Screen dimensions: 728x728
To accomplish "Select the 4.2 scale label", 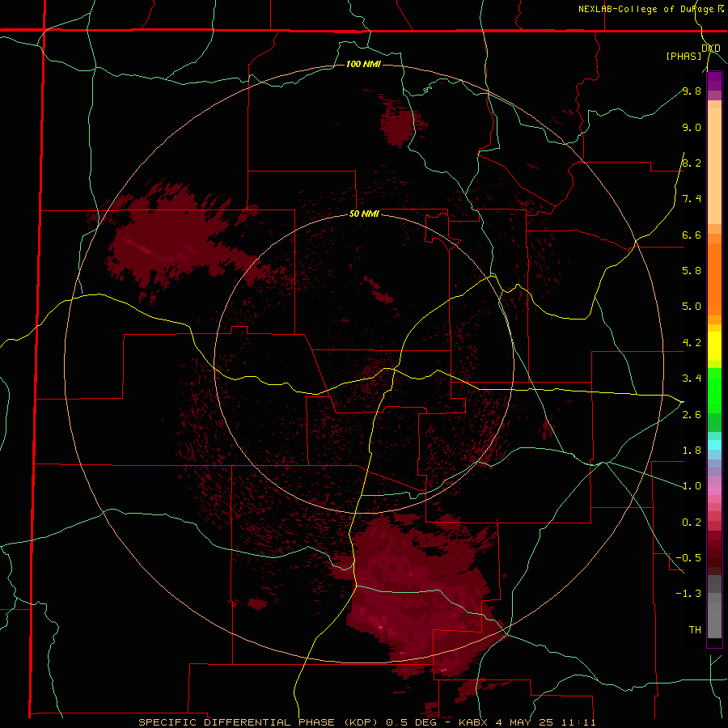I will 692,343.
